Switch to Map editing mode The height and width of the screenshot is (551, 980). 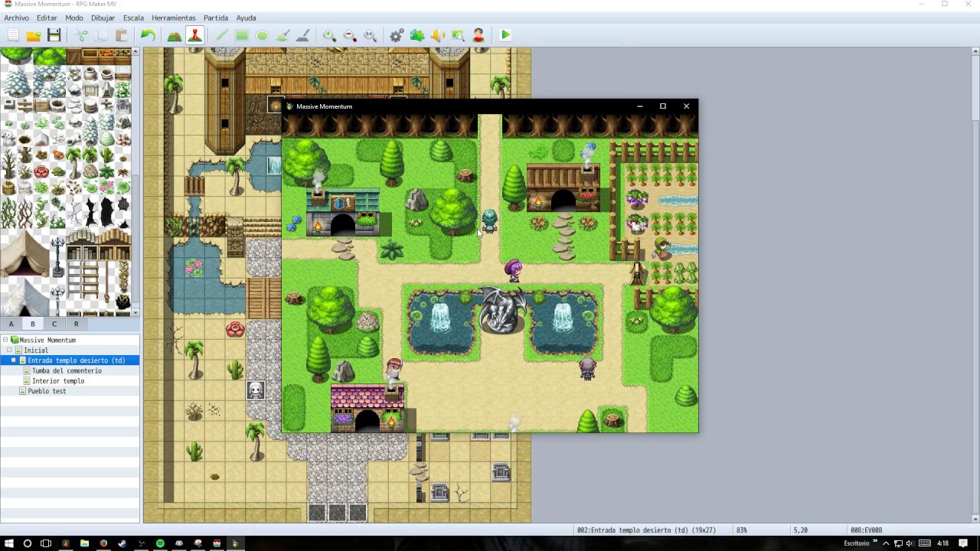coord(175,35)
